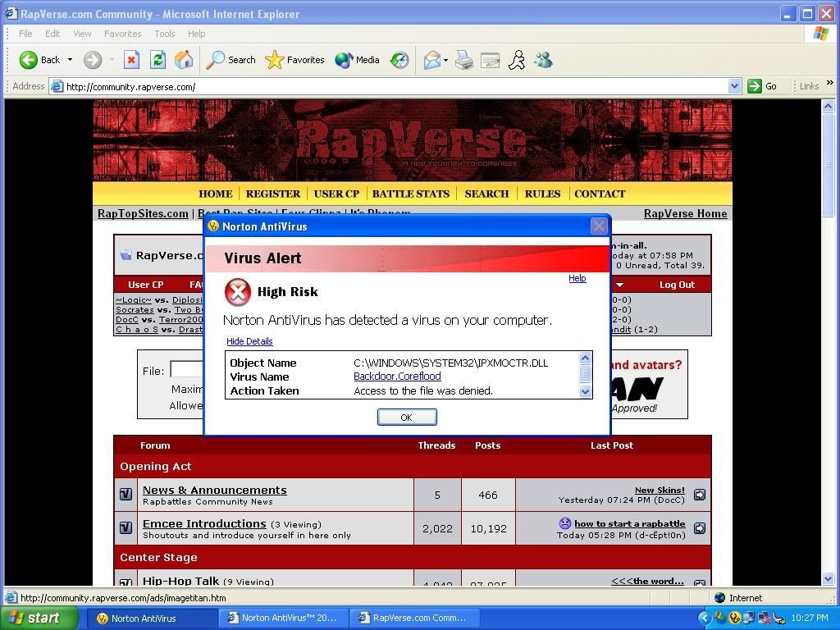Open the Mail envelope icon

point(431,60)
